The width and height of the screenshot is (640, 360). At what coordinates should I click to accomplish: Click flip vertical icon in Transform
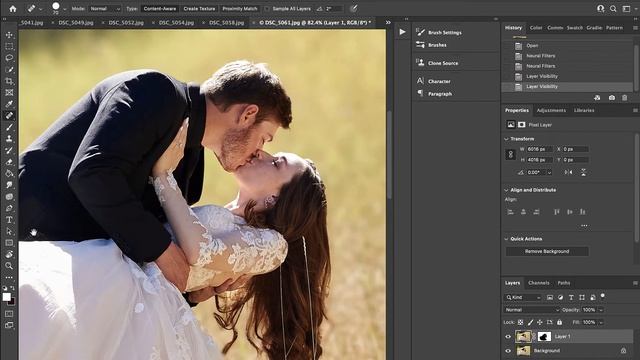pyautogui.click(x=583, y=172)
